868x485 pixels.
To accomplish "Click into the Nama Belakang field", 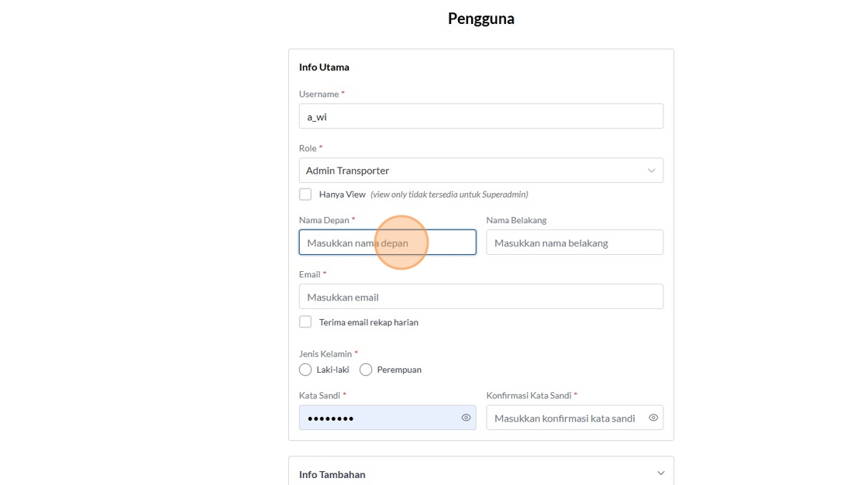I will pos(574,242).
